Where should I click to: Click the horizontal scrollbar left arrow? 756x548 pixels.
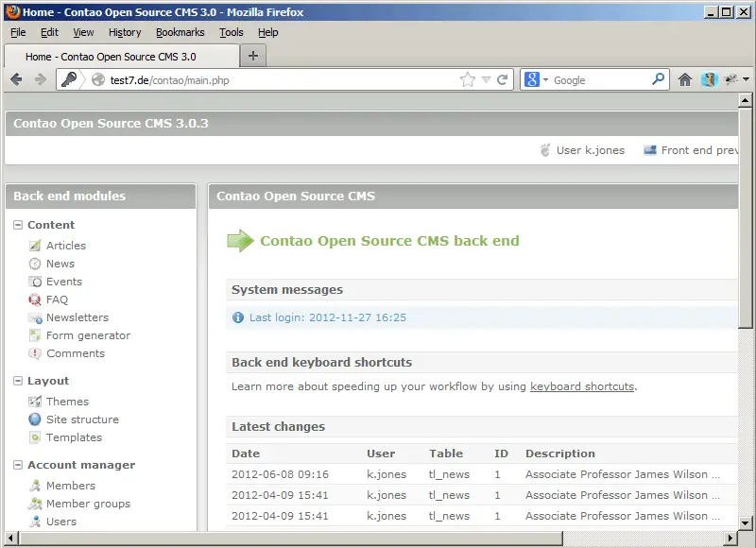tap(11, 538)
